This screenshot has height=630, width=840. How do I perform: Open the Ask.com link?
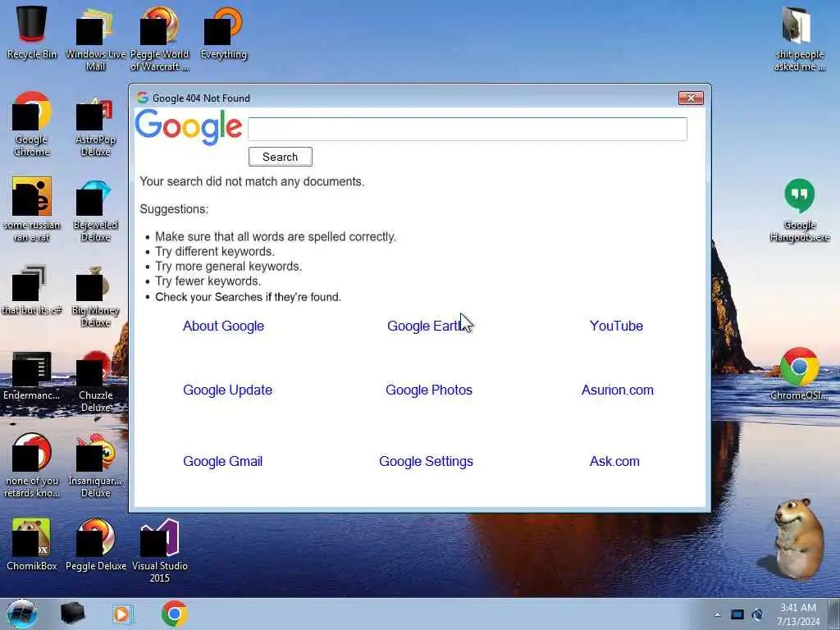pyautogui.click(x=614, y=461)
